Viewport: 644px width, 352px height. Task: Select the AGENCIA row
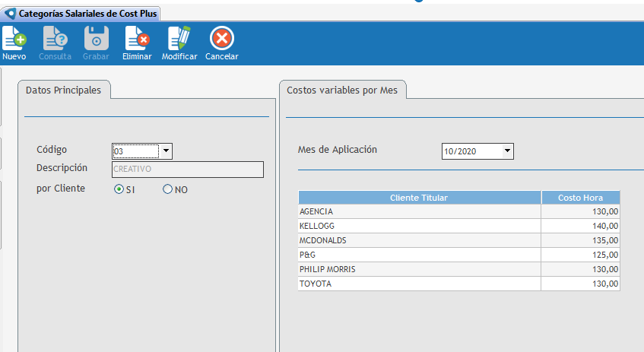click(x=458, y=211)
